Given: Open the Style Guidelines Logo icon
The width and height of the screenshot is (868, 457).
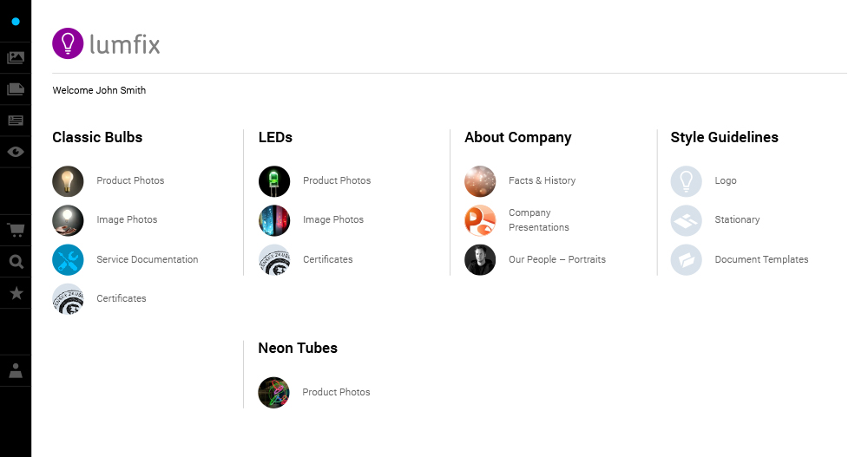Looking at the screenshot, I should (686, 181).
